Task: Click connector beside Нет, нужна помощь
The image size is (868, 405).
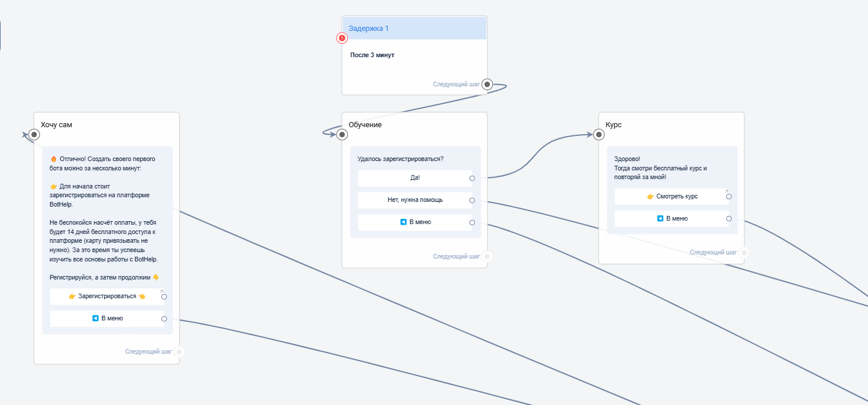Action: pyautogui.click(x=472, y=200)
